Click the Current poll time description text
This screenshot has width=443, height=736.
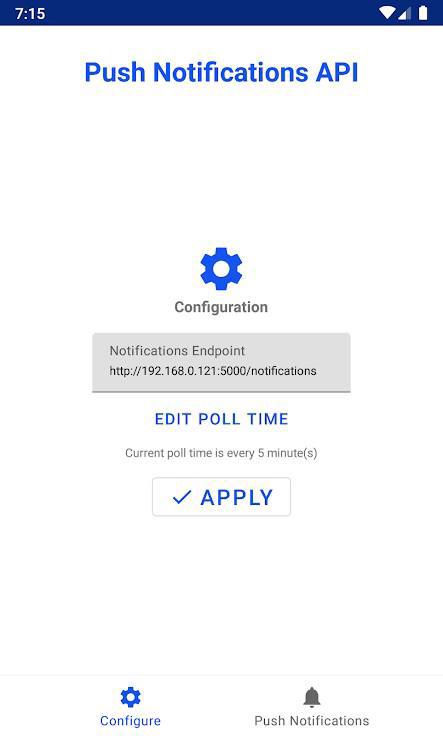[x=221, y=453]
